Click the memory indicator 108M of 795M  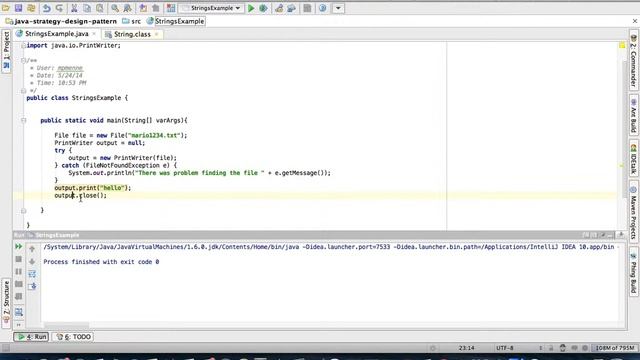pos(615,348)
